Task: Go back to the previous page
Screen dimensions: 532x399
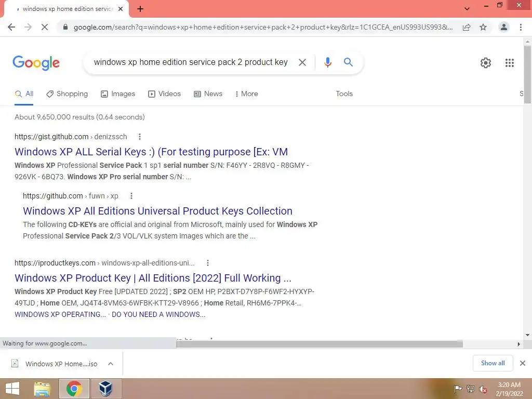Action: click(x=11, y=27)
